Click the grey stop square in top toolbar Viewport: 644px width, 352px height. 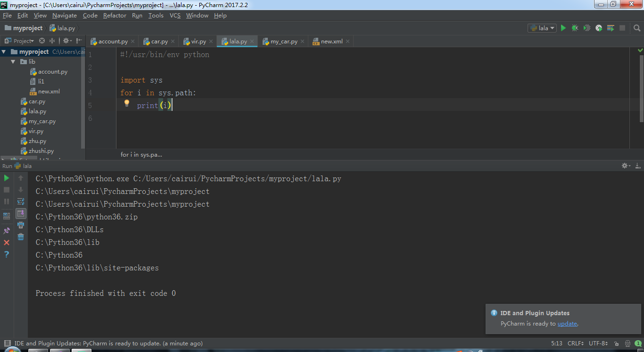coord(622,28)
